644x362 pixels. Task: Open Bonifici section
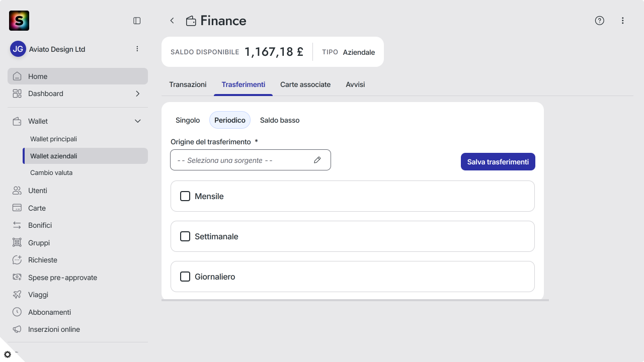click(x=77, y=225)
